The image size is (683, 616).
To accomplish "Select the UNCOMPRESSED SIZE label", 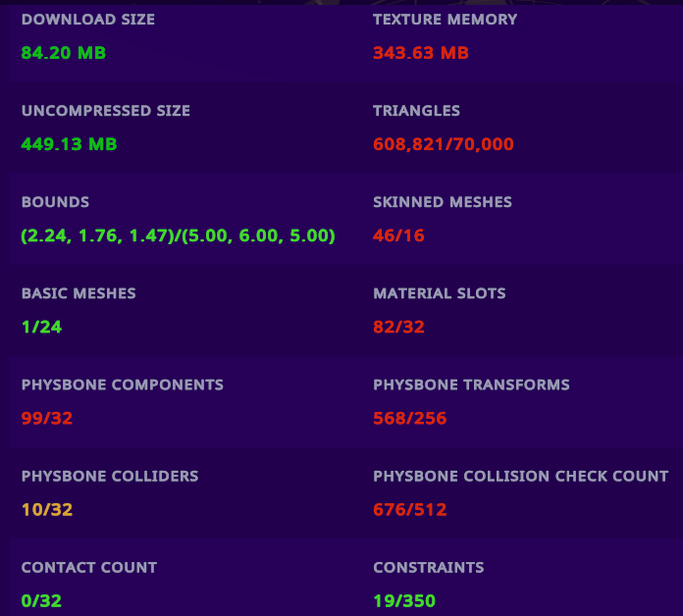I will point(106,111).
